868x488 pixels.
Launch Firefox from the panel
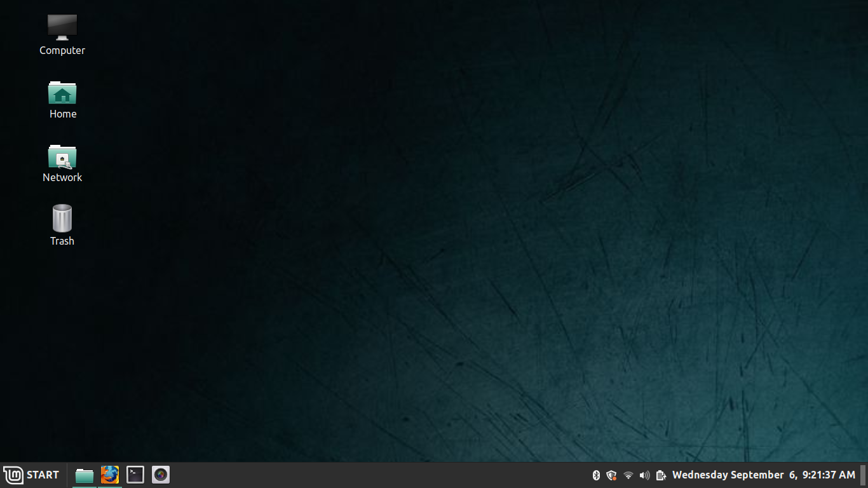(x=110, y=475)
